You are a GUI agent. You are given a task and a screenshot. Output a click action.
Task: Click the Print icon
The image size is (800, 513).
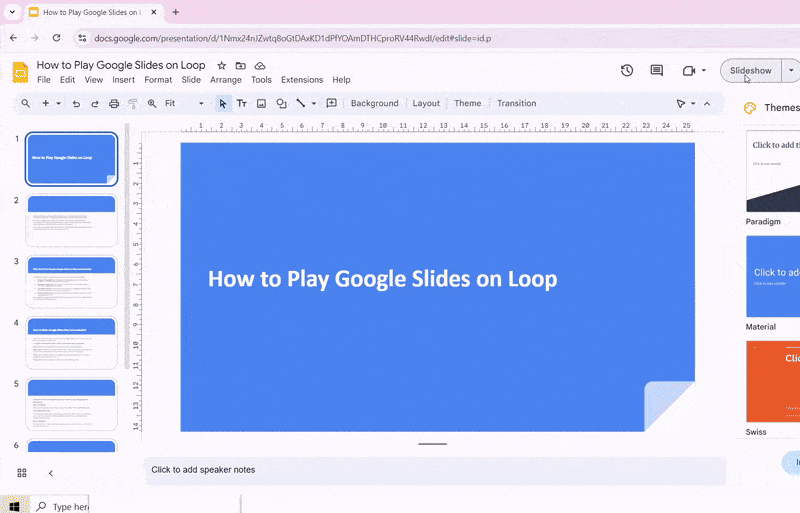(x=114, y=104)
